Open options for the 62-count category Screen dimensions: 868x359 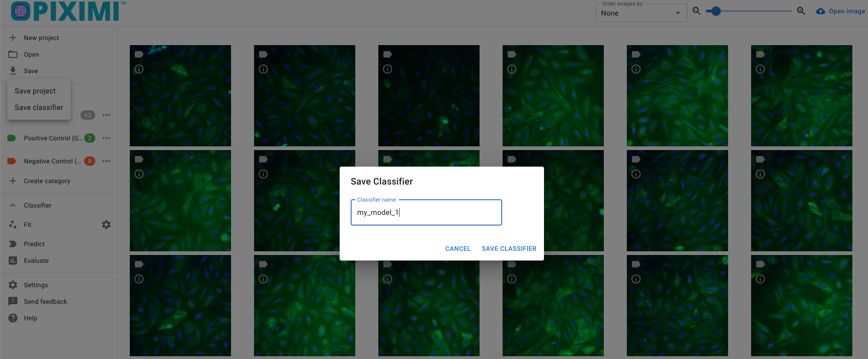pos(106,115)
